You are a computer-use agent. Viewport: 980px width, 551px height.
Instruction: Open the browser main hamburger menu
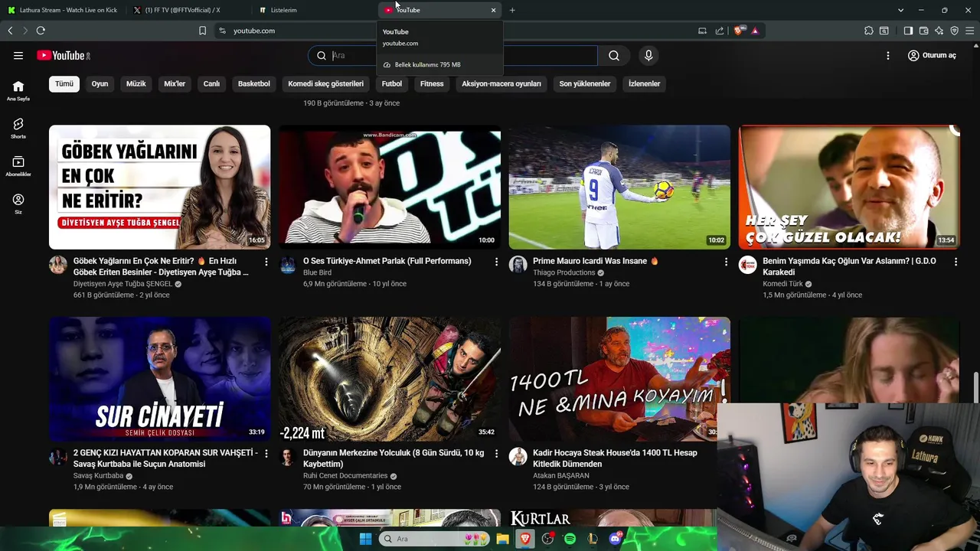[x=969, y=31]
